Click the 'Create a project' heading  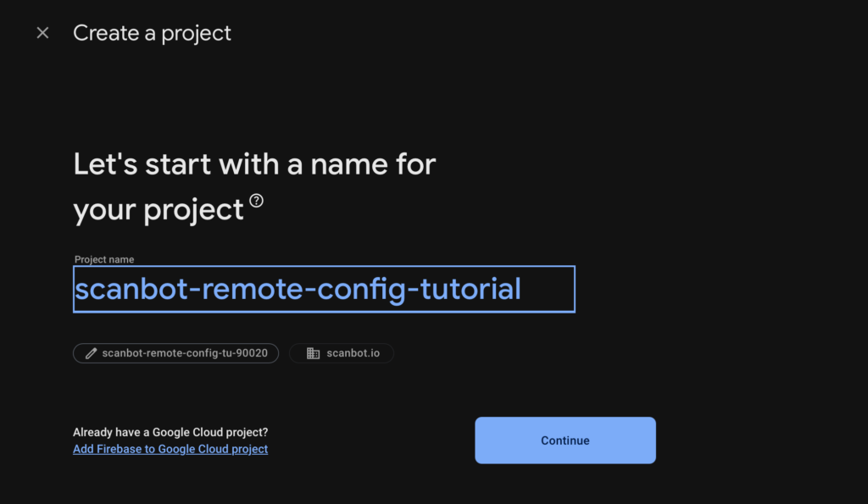(152, 32)
